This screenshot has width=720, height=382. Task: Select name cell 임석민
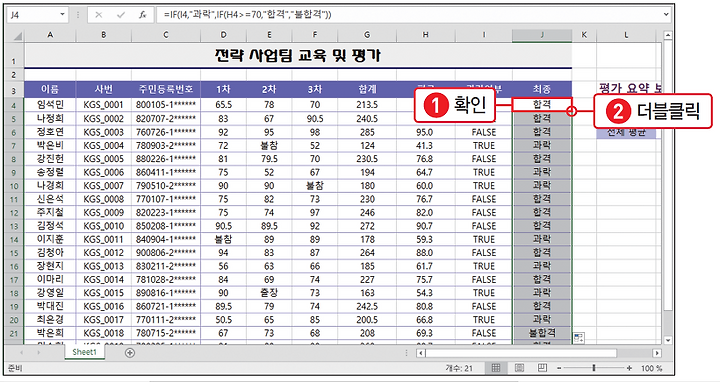tap(50, 105)
